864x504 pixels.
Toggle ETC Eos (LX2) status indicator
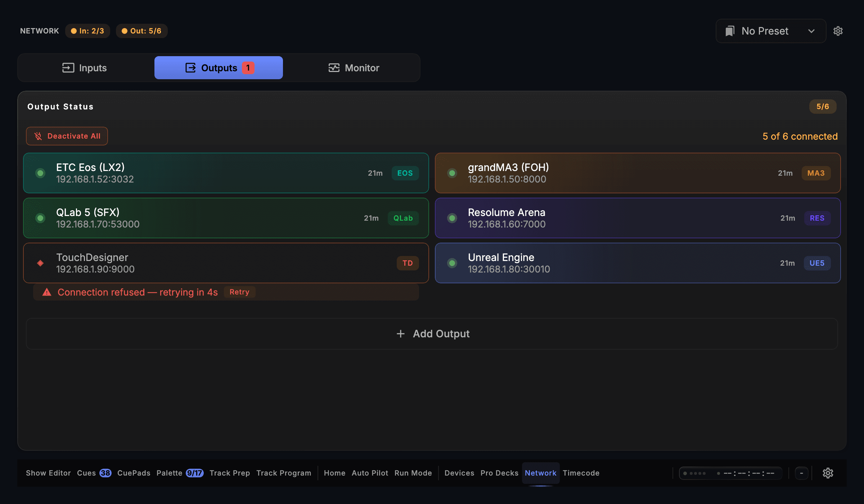(40, 173)
